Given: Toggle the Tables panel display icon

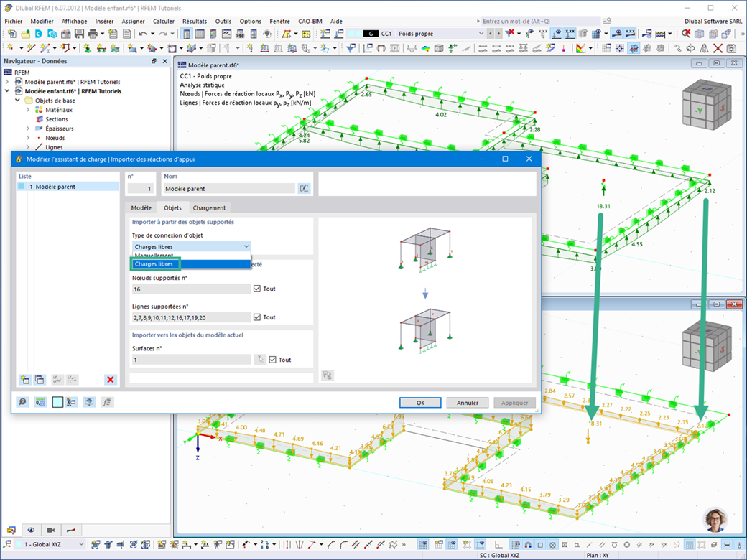Looking at the screenshot, I should point(200,34).
